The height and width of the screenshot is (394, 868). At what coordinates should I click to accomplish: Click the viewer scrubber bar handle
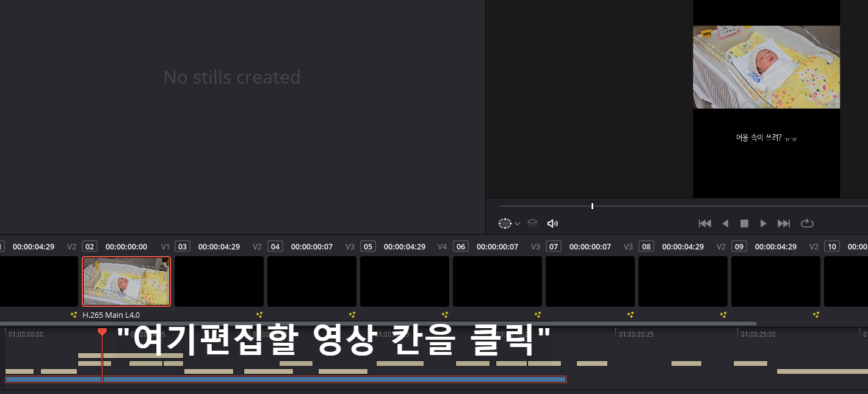point(592,206)
